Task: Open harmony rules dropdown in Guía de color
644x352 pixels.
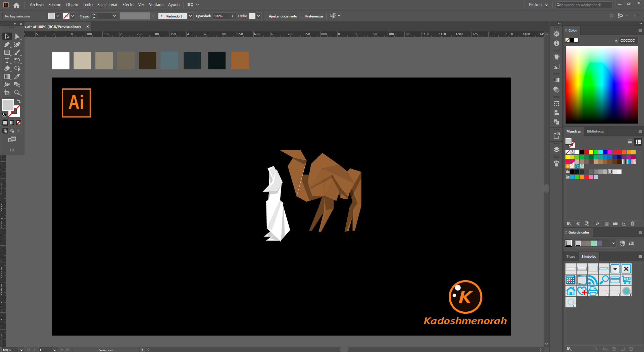Action: click(x=613, y=243)
